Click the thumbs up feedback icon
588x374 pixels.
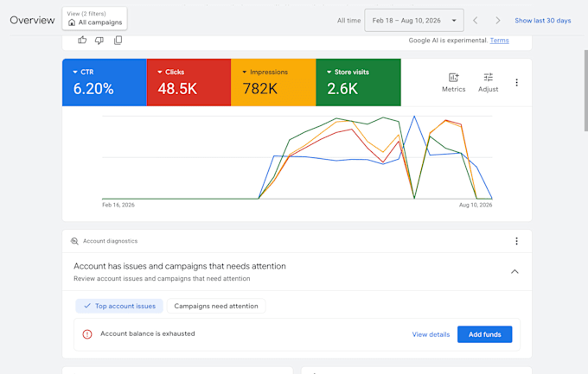(82, 40)
